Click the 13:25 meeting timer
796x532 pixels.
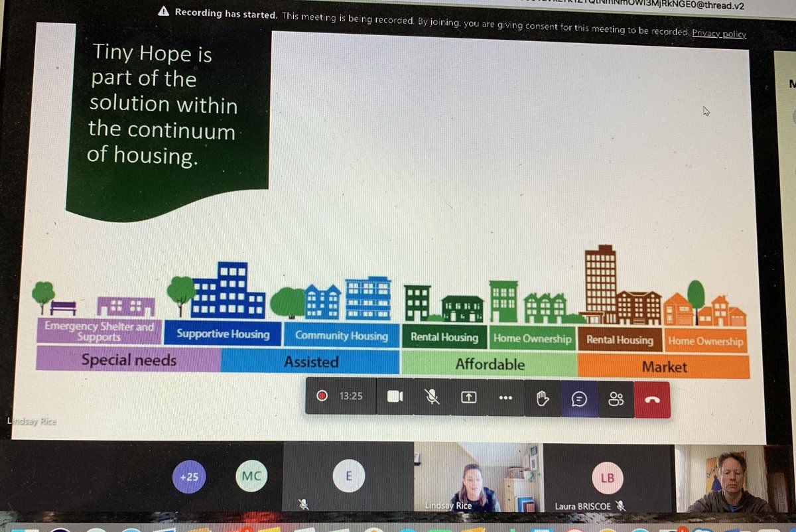click(351, 396)
